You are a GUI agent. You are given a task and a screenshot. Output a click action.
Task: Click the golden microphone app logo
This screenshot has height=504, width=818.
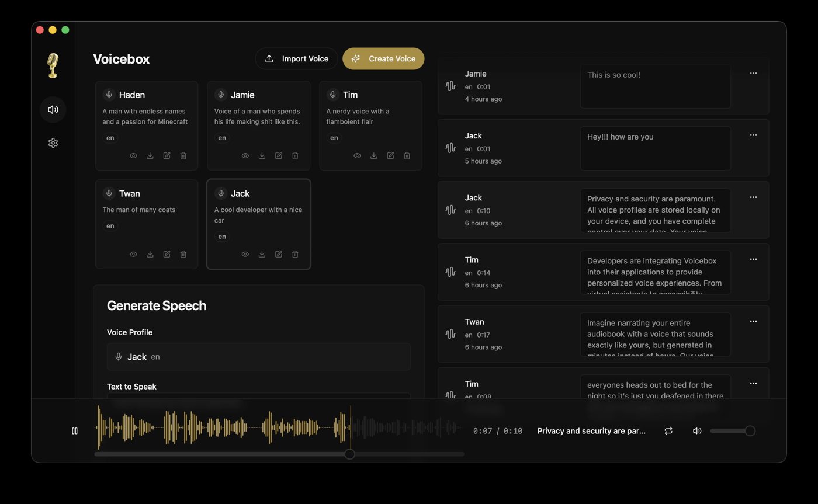(x=53, y=65)
